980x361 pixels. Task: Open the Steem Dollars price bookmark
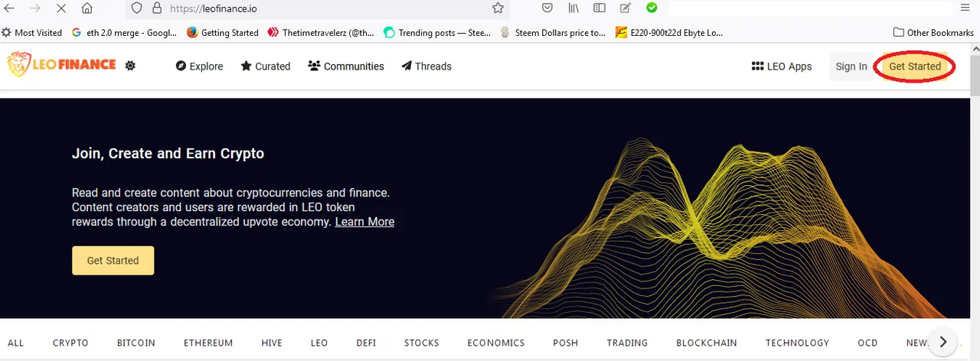coord(553,32)
